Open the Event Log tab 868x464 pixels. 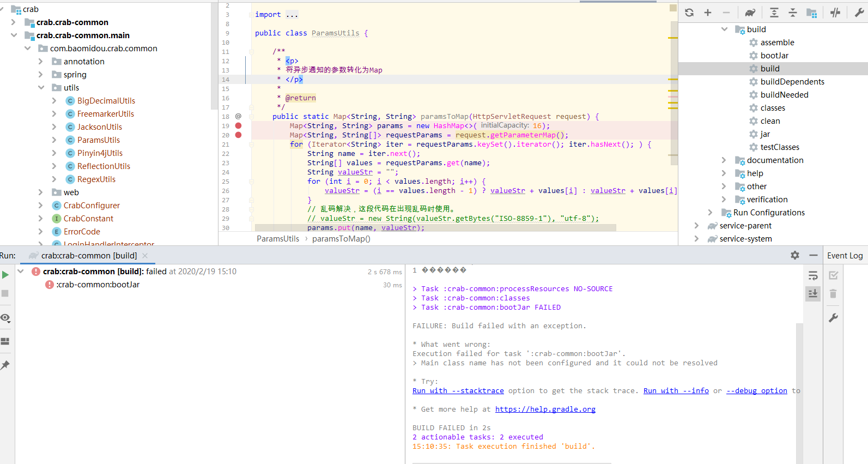pos(845,256)
